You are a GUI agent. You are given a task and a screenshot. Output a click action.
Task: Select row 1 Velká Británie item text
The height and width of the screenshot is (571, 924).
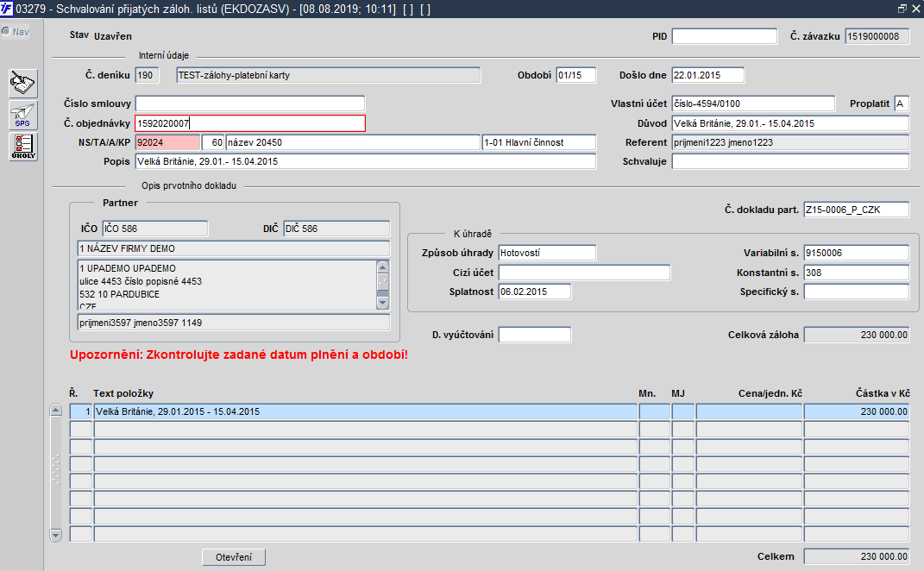(x=365, y=411)
